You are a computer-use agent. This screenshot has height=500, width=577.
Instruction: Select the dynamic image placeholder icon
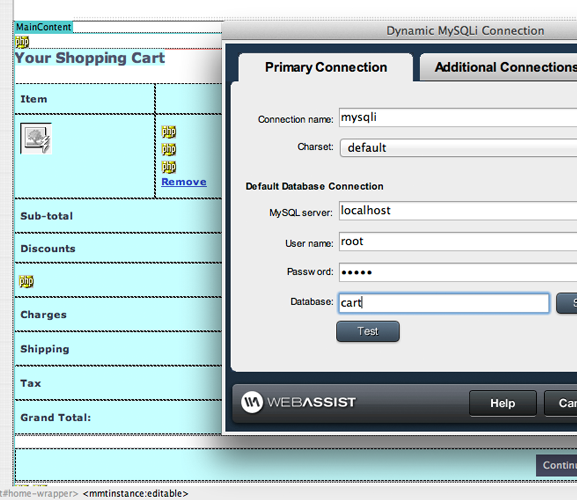click(x=36, y=138)
